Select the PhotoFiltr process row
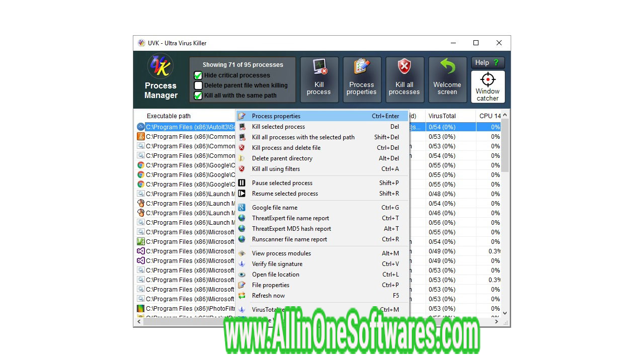Screen dimensions: 644x362 pyautogui.click(x=318, y=309)
